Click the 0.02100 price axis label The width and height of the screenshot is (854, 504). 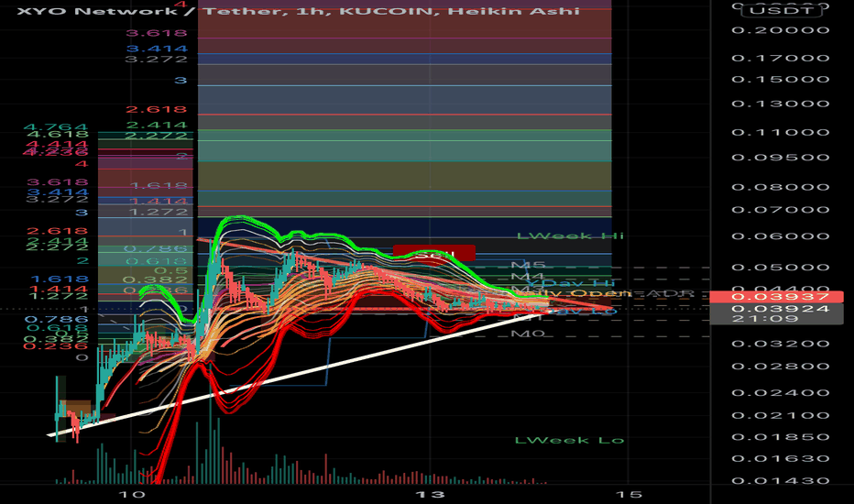tap(781, 416)
